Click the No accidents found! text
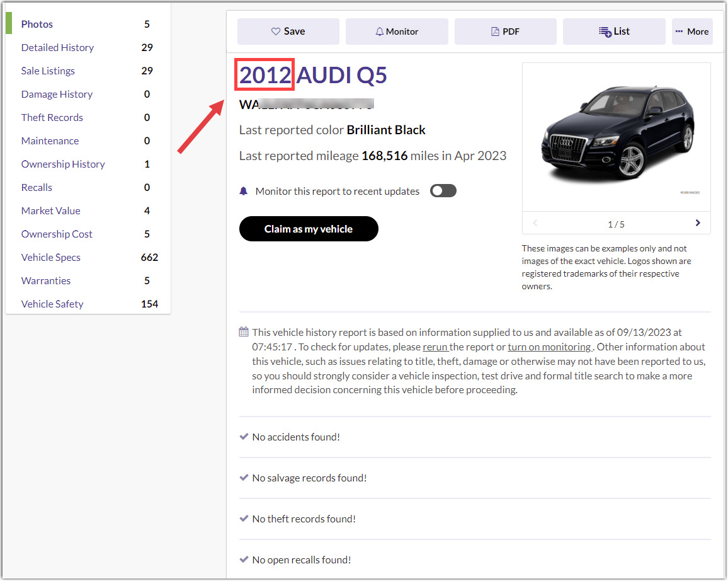 click(296, 437)
